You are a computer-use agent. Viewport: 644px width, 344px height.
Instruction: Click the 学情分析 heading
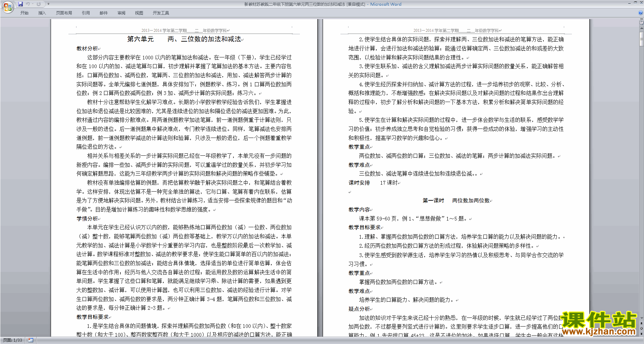click(x=87, y=218)
